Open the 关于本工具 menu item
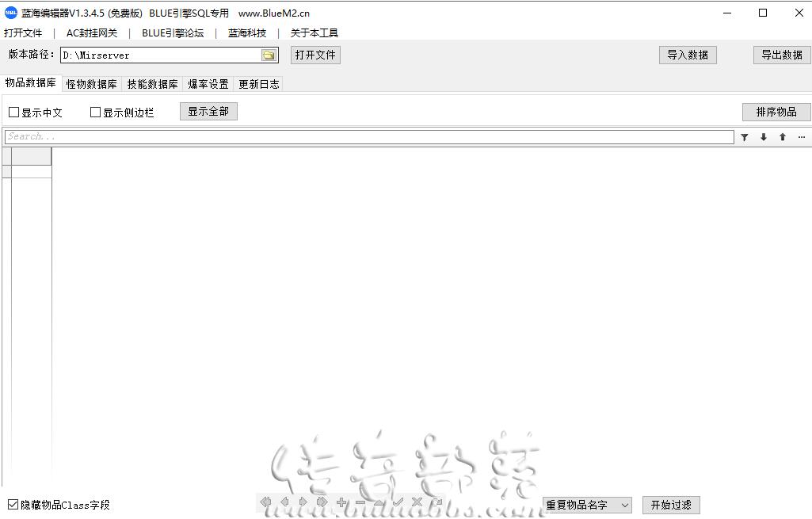This screenshot has height=519, width=812. point(315,33)
